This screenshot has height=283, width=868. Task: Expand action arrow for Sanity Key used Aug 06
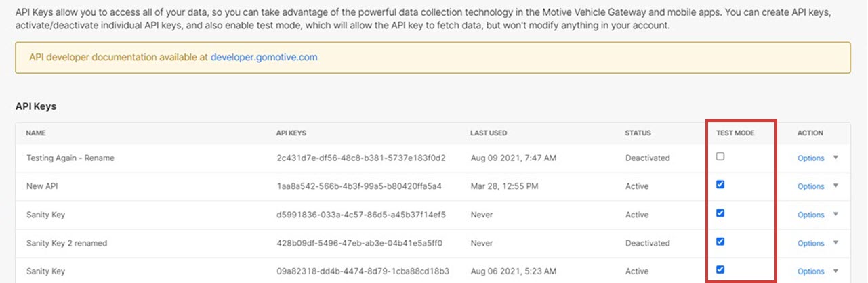[835, 271]
